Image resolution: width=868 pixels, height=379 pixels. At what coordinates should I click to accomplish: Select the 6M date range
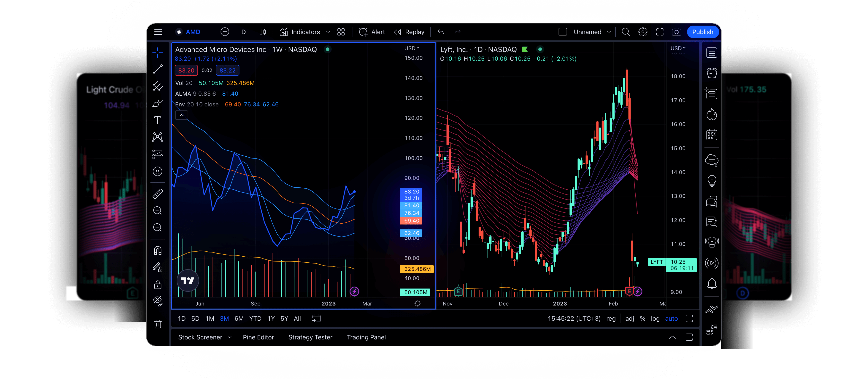239,318
